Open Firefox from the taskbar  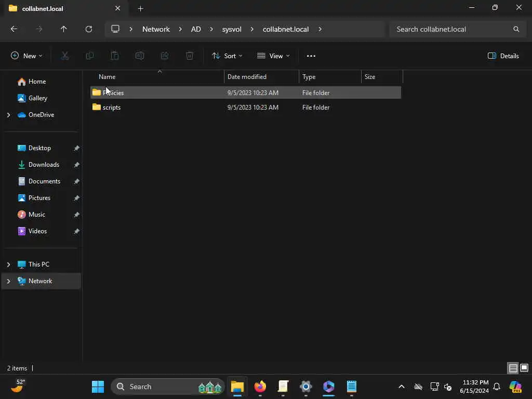(260, 387)
